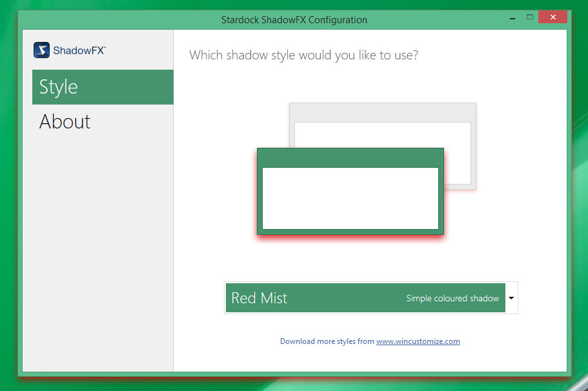This screenshot has height=391, width=588.
Task: Click the ShadowFX logo icon
Action: click(41, 50)
